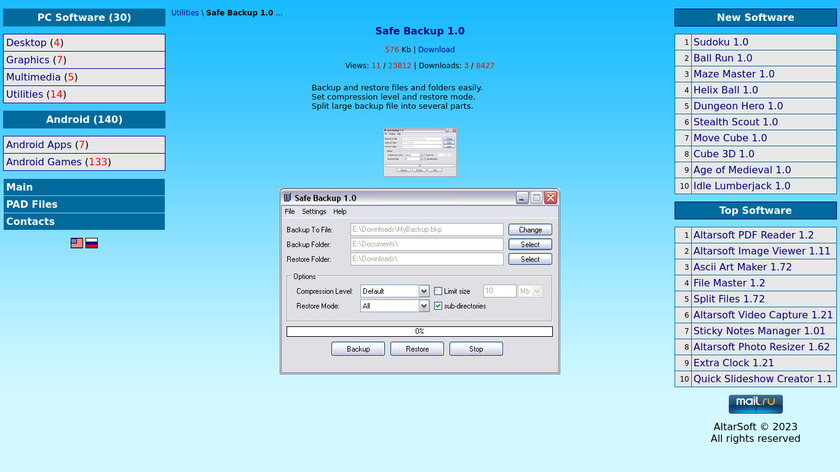This screenshot has height=472, width=840.
Task: Open the File menu
Action: pyautogui.click(x=290, y=212)
